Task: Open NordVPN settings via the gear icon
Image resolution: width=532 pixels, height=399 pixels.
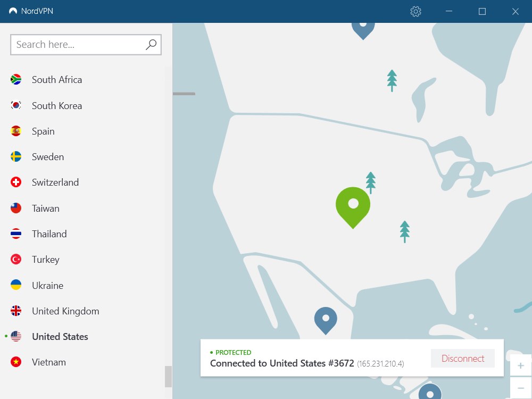Action: (415, 11)
